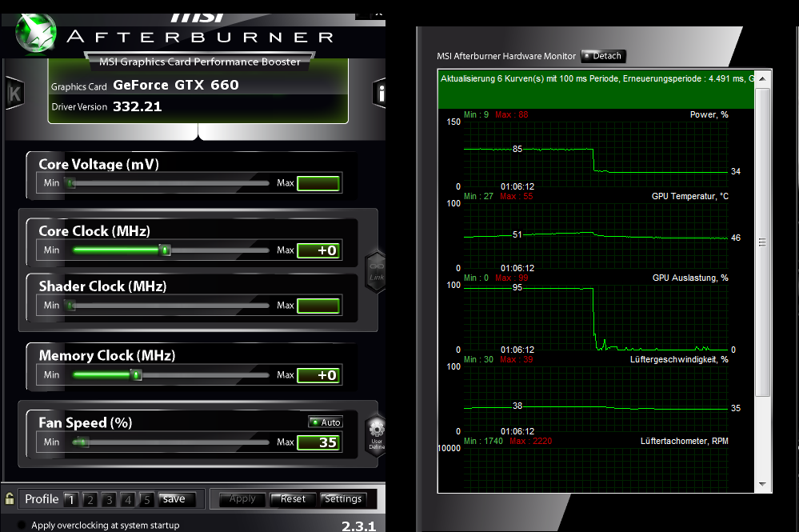
Task: Click the Lüftergeschwindigkeit, % graph label
Action: [x=679, y=359]
